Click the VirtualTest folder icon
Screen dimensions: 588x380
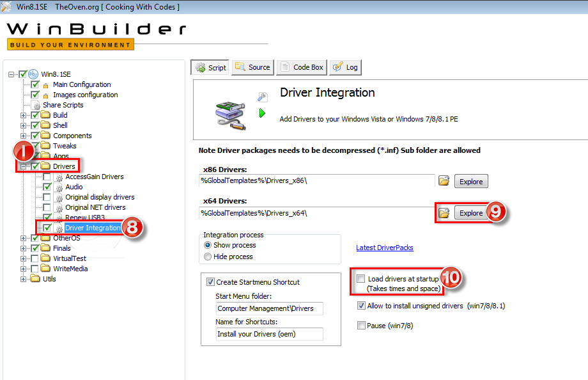tap(45, 258)
